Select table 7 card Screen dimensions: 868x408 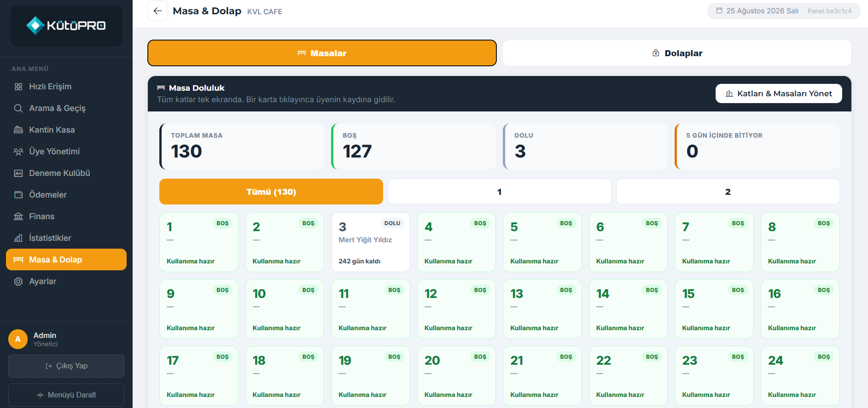click(x=714, y=242)
